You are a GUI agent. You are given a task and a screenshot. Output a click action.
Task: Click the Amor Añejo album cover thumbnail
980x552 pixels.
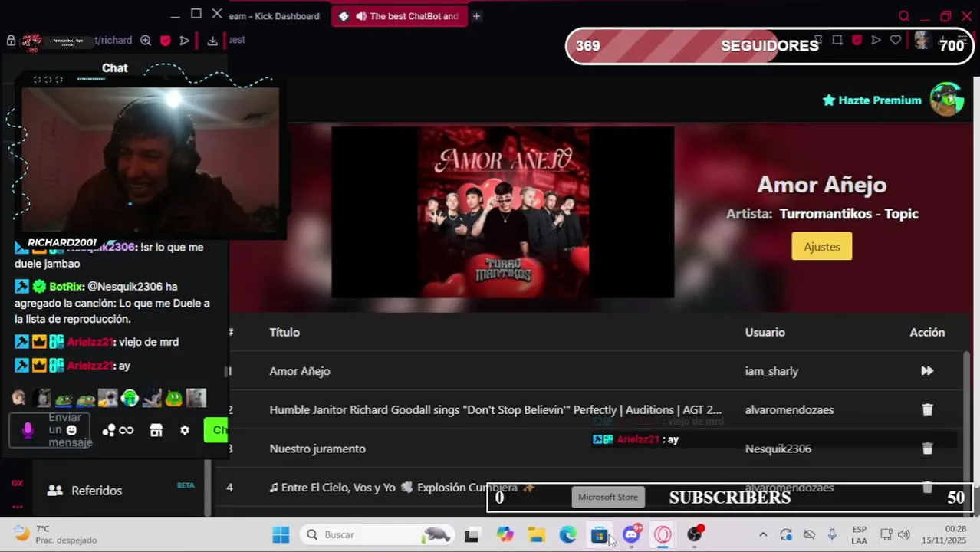(503, 212)
